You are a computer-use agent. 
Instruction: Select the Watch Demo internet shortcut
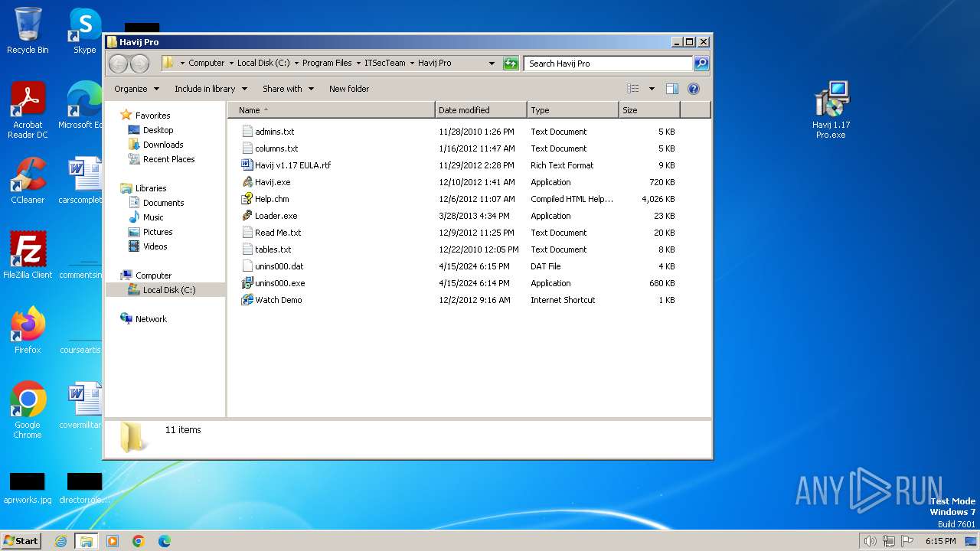click(x=271, y=300)
